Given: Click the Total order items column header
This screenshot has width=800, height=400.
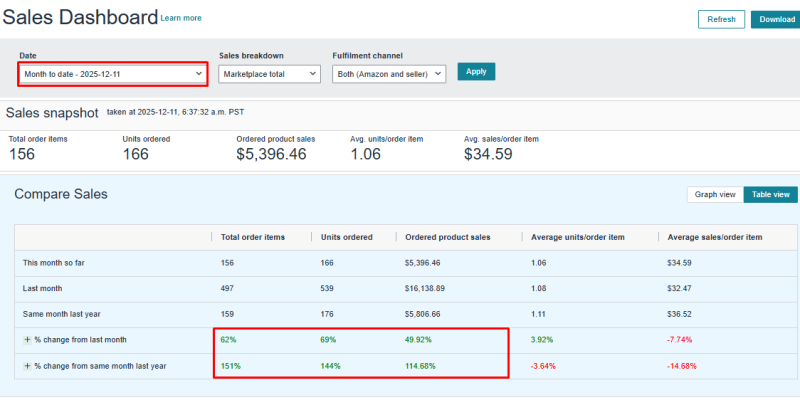Looking at the screenshot, I should [253, 237].
